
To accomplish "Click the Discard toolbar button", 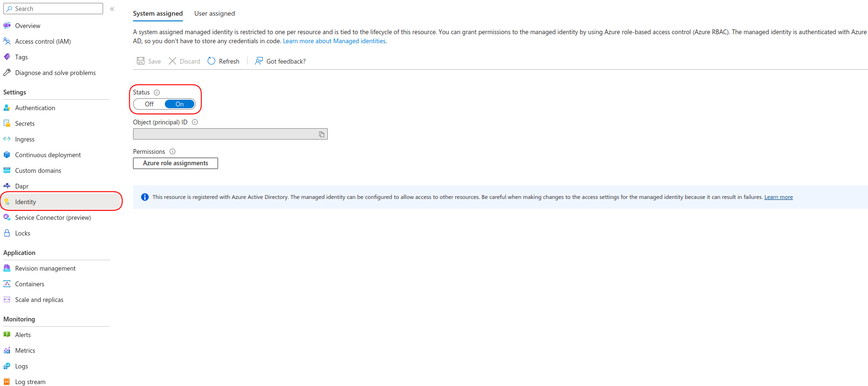I will click(184, 61).
